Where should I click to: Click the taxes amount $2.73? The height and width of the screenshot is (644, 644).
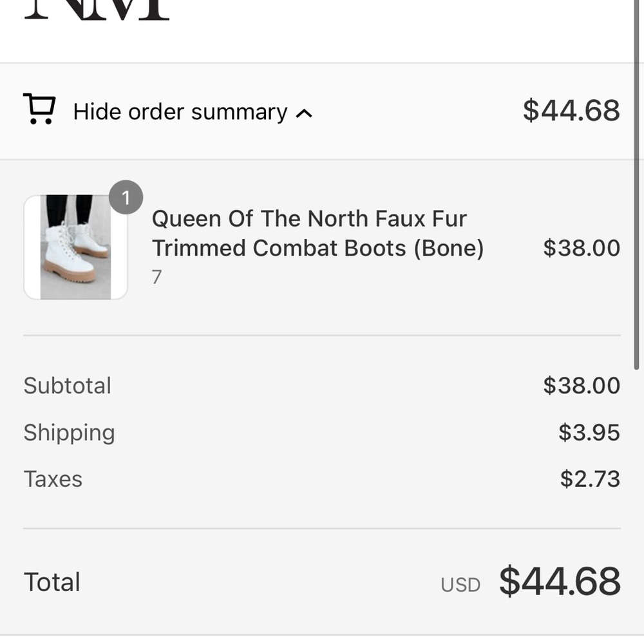coord(589,479)
